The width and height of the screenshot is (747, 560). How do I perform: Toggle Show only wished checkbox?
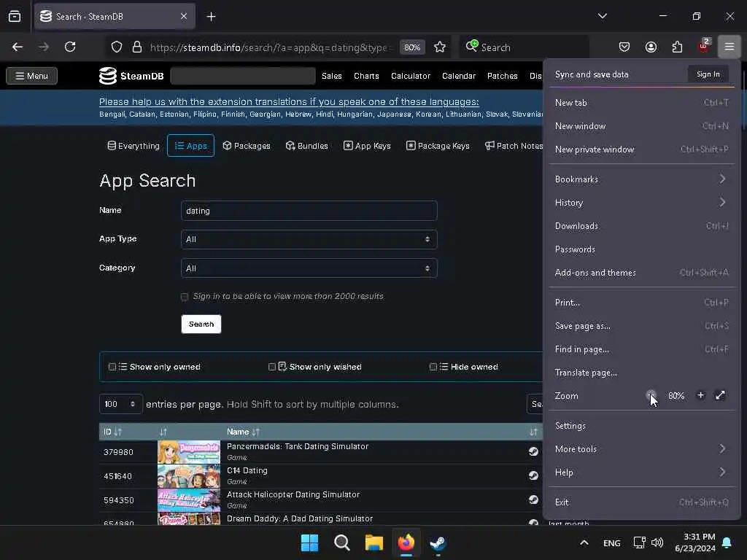click(x=272, y=367)
